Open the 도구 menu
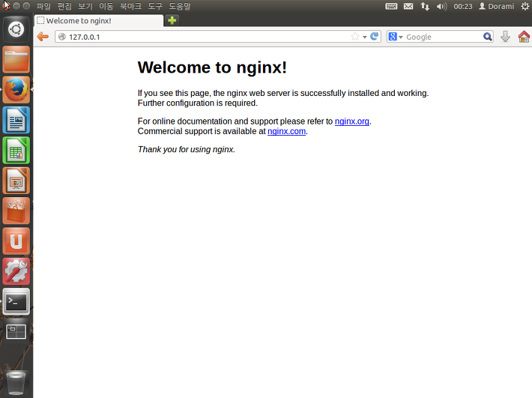This screenshot has width=532, height=398. (155, 6)
